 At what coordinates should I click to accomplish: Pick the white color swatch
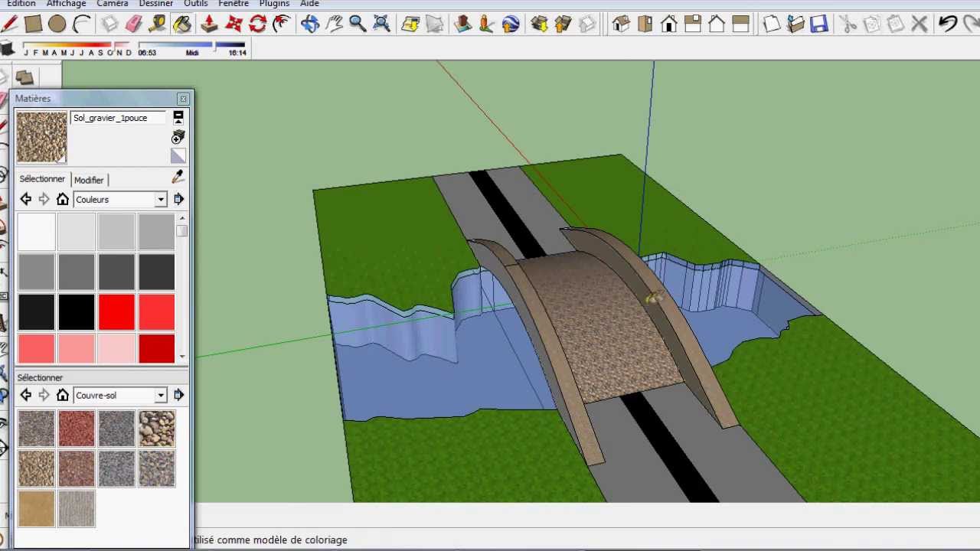[36, 233]
